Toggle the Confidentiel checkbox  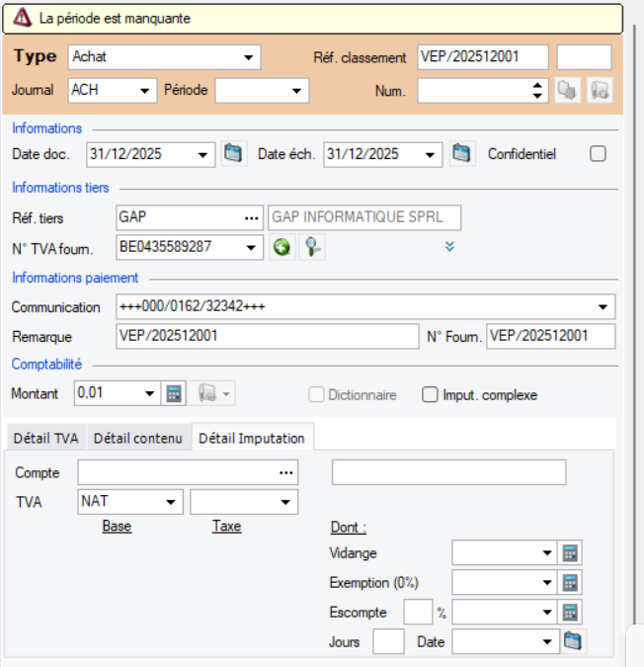[597, 153]
